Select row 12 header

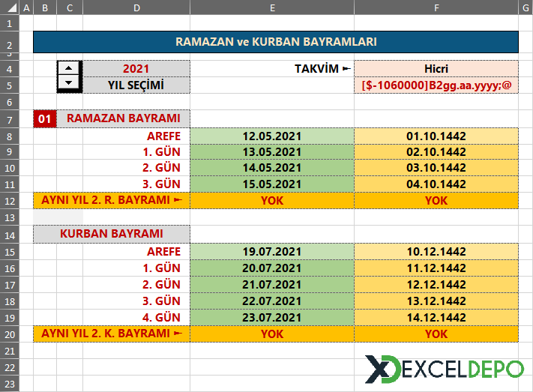click(7, 200)
